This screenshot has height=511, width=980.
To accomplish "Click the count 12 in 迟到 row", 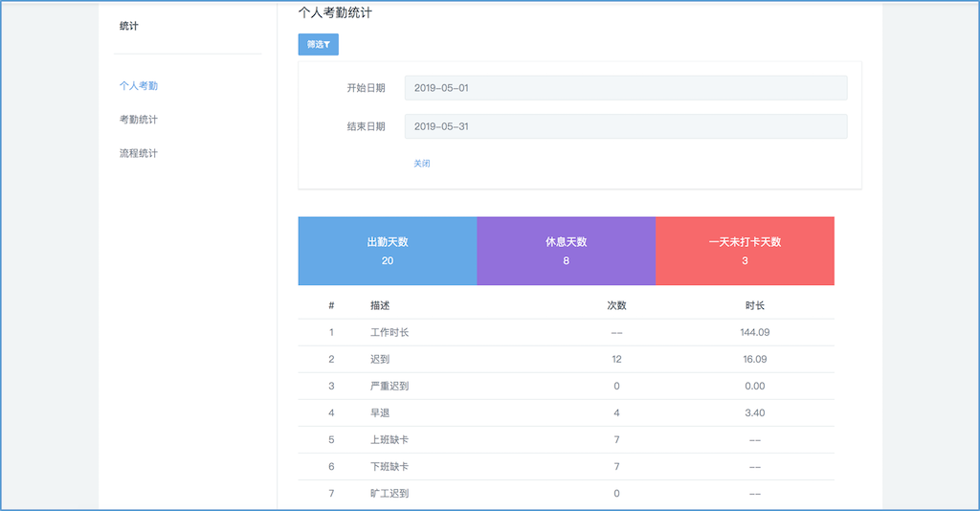I will tap(617, 359).
